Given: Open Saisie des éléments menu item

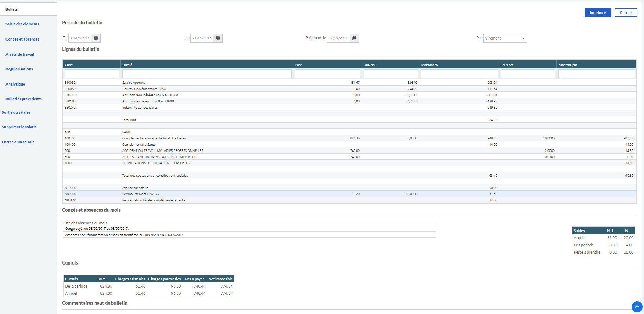Looking at the screenshot, I should coord(22,24).
